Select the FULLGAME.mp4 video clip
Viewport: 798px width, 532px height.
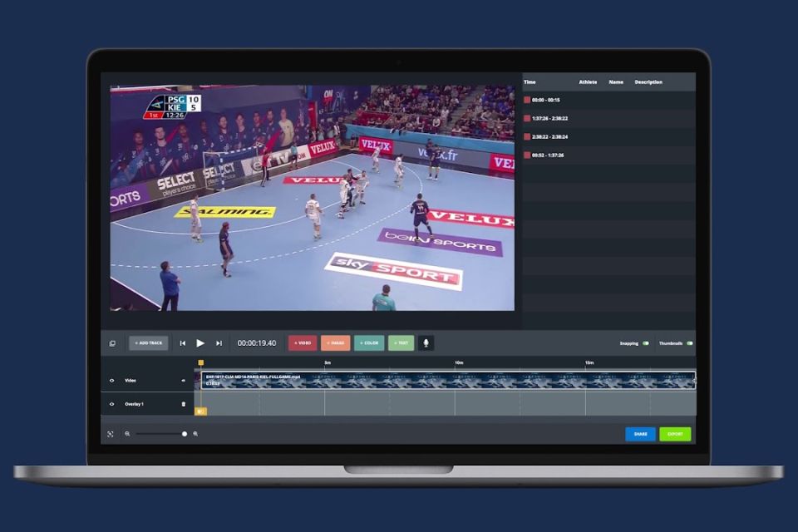click(448, 381)
